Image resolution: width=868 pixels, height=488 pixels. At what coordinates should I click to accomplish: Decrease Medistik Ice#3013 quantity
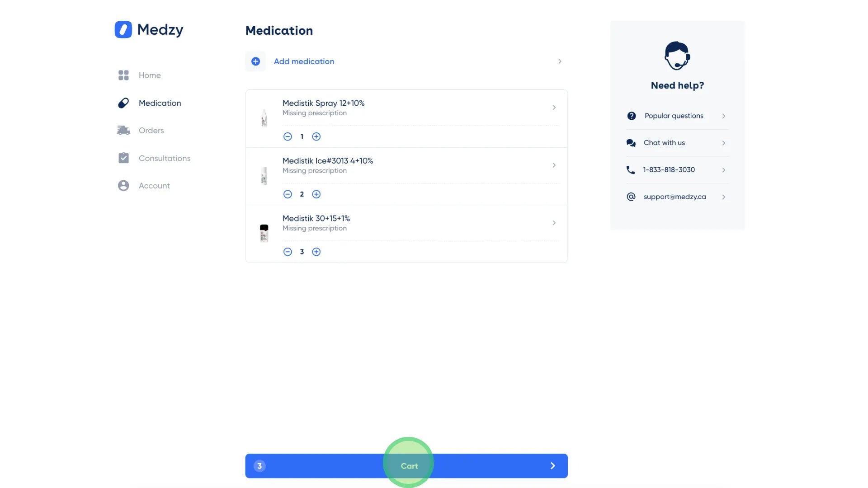tap(288, 194)
